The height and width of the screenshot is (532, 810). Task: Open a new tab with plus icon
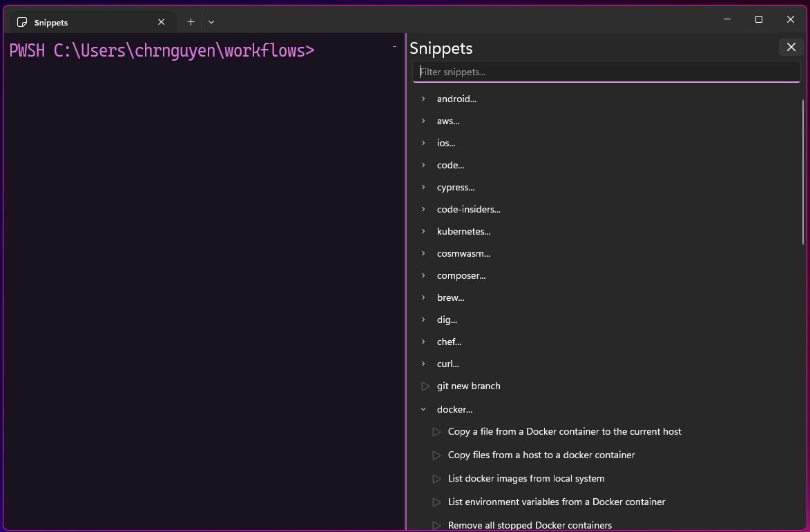191,22
